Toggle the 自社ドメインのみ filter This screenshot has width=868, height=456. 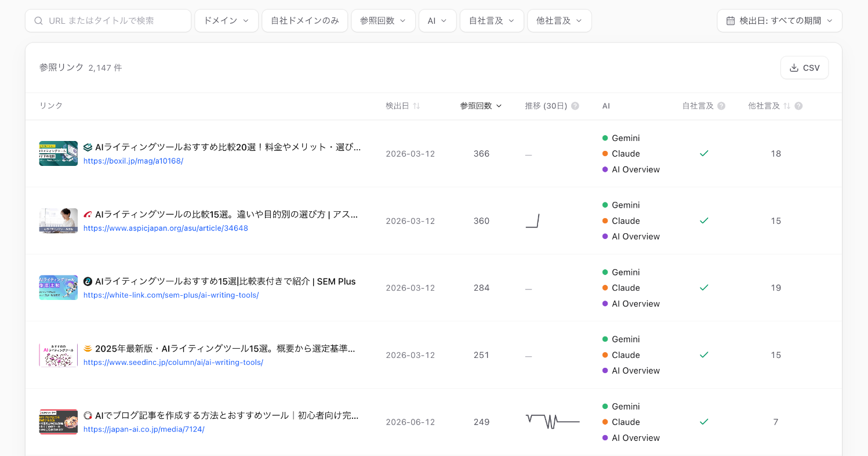[x=305, y=21]
